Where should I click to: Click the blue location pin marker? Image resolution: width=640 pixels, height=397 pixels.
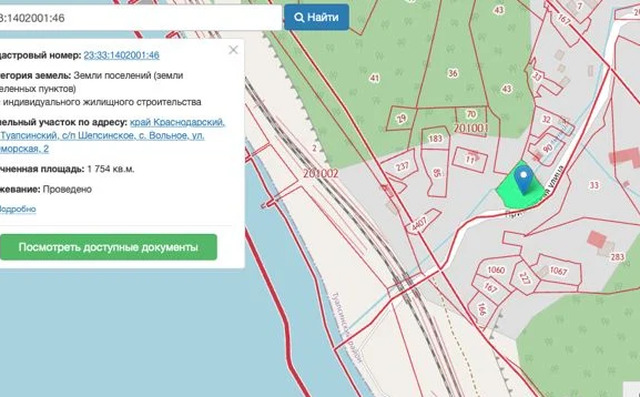pos(523,180)
